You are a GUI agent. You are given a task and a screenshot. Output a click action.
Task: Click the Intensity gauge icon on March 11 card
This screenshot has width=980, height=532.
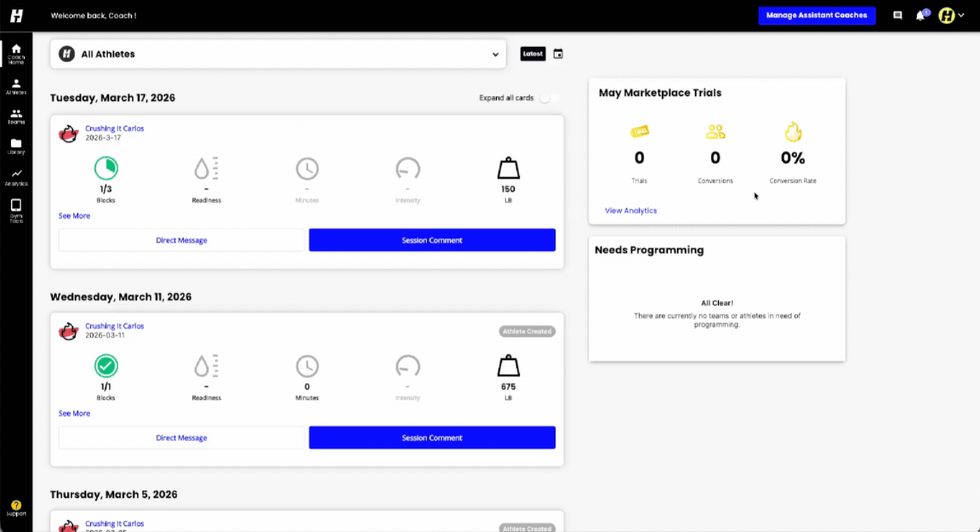click(407, 366)
